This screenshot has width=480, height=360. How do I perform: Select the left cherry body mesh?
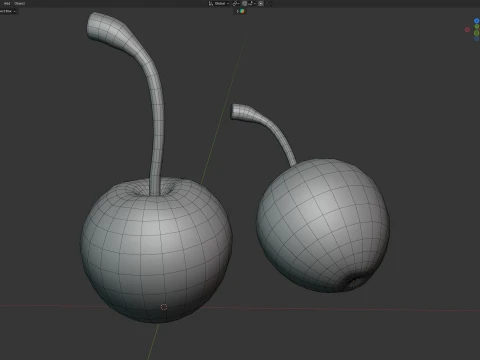click(x=156, y=250)
